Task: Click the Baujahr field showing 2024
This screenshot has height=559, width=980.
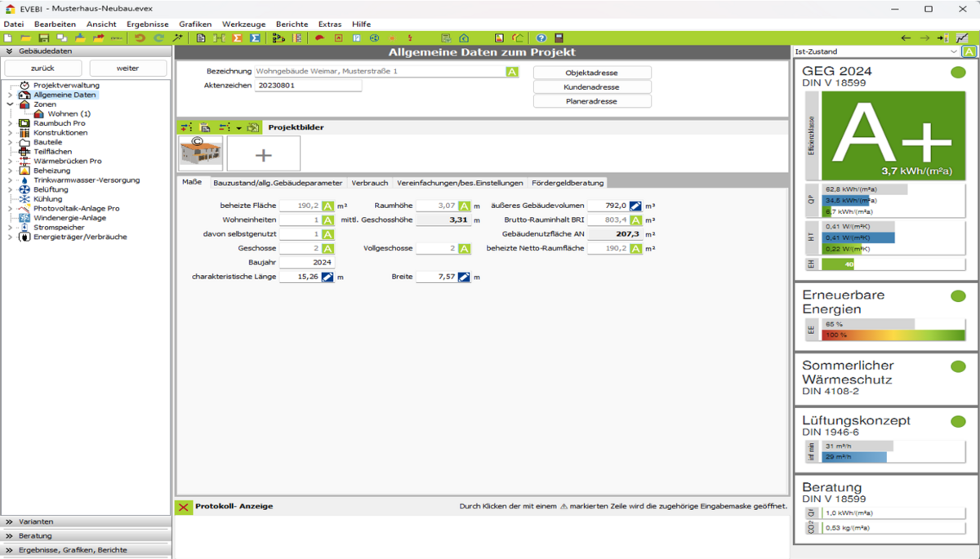Action: pos(307,263)
